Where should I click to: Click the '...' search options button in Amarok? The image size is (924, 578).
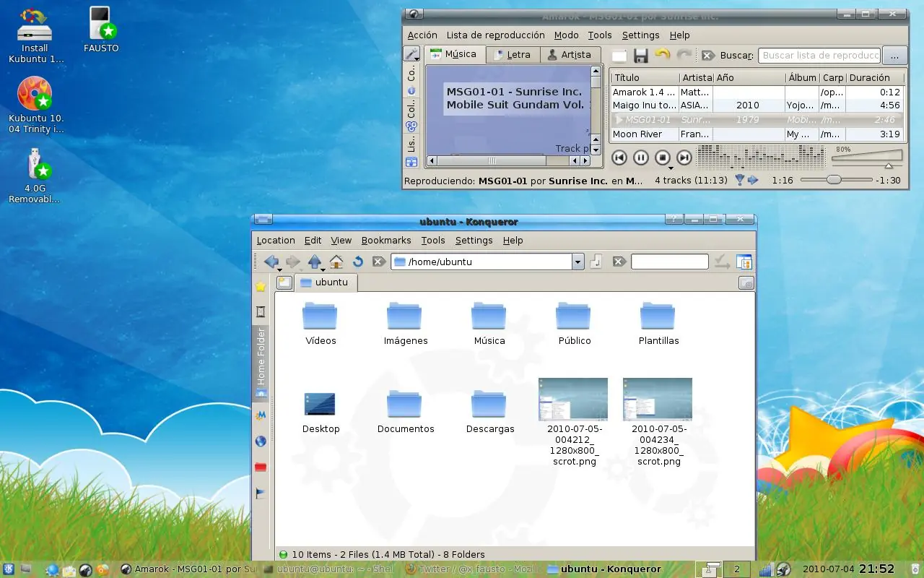(x=895, y=56)
